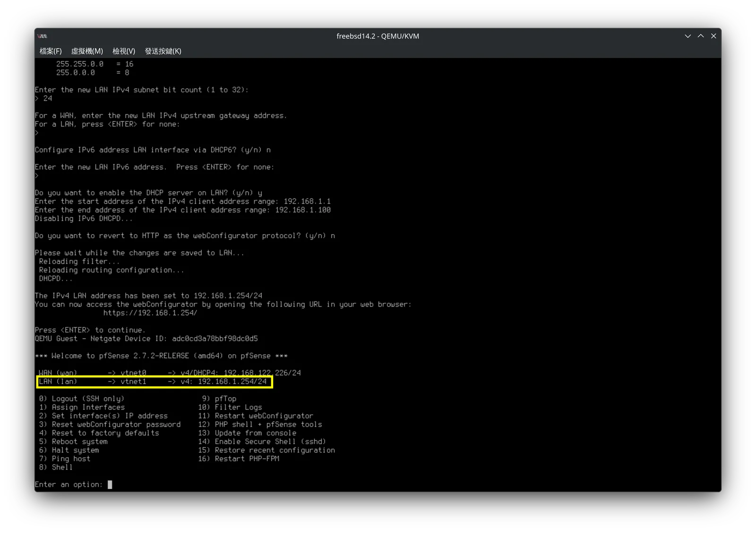Screen dimensions: 756x533
Task: Click the https://192.168.1.254/ URL text
Action: (x=150, y=313)
